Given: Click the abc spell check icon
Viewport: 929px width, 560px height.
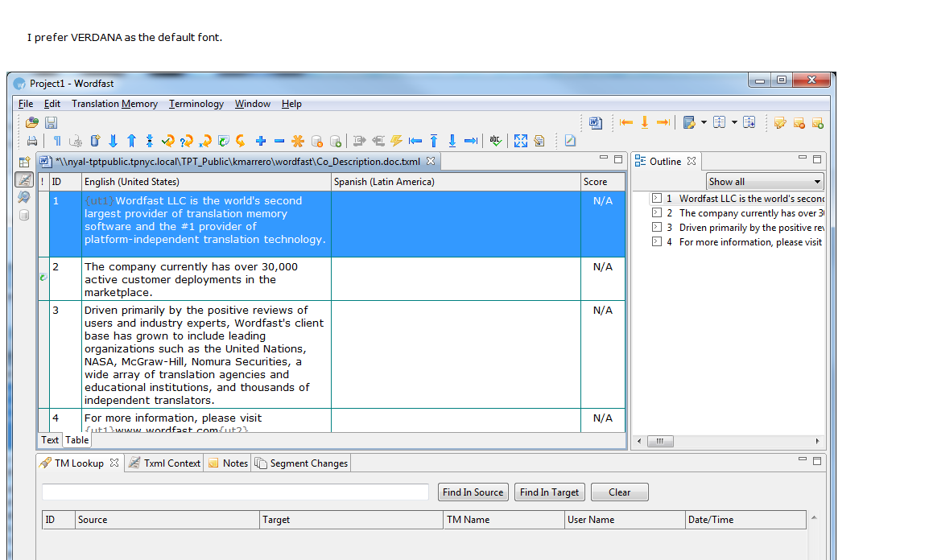Looking at the screenshot, I should coord(495,141).
